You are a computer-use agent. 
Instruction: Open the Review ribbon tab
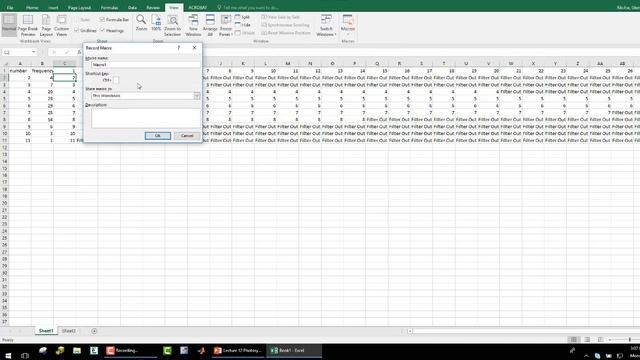click(153, 8)
